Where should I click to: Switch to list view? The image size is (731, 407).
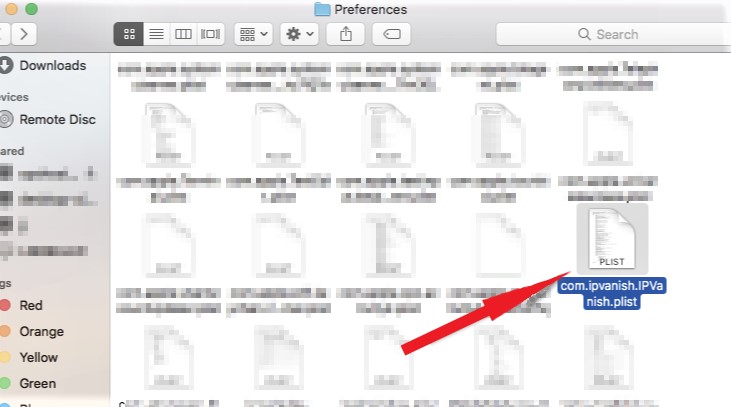click(157, 34)
